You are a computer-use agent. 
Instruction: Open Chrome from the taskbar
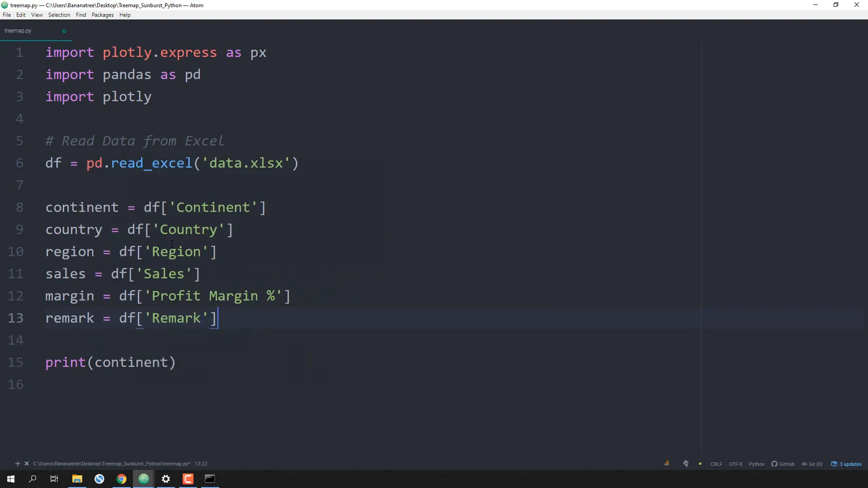[122, 479]
